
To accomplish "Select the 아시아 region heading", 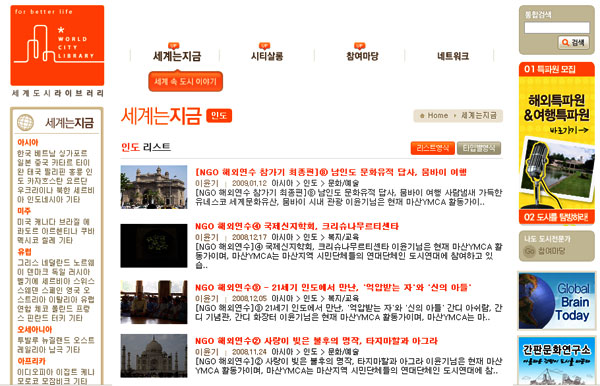I will (x=28, y=142).
